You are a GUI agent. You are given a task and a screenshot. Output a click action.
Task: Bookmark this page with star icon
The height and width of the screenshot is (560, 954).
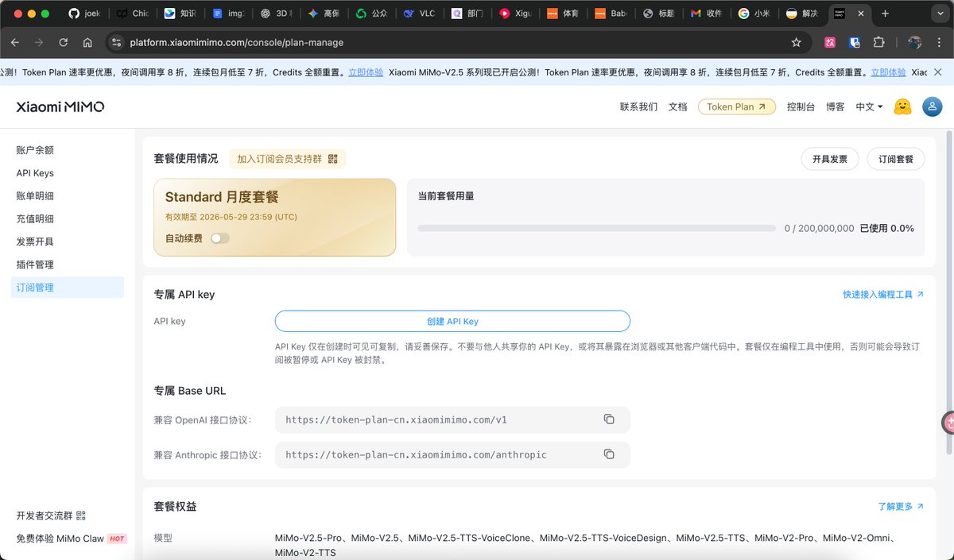coord(796,42)
